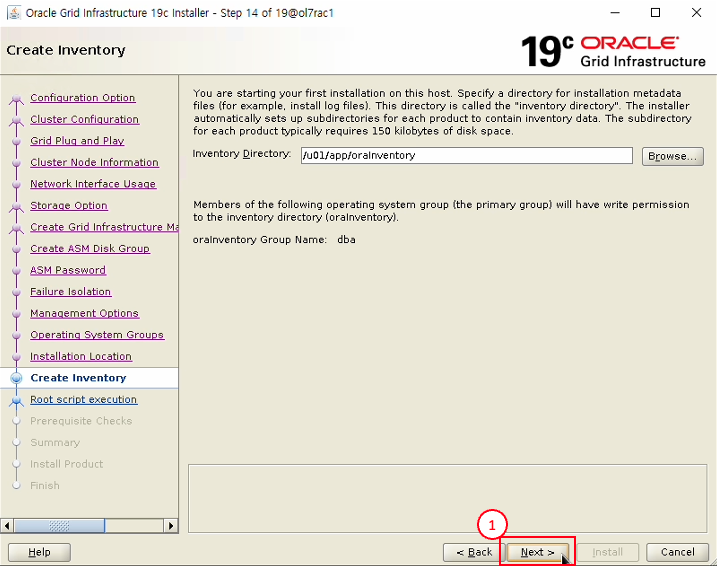Screen dimensions: 717x566
Task: Open Grid Plug and Play step
Action: coord(77,140)
